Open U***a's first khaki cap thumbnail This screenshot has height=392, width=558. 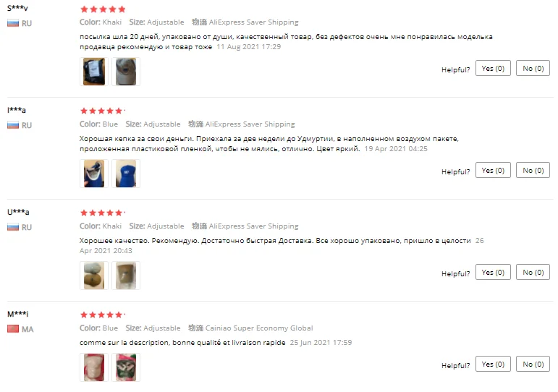tap(94, 276)
